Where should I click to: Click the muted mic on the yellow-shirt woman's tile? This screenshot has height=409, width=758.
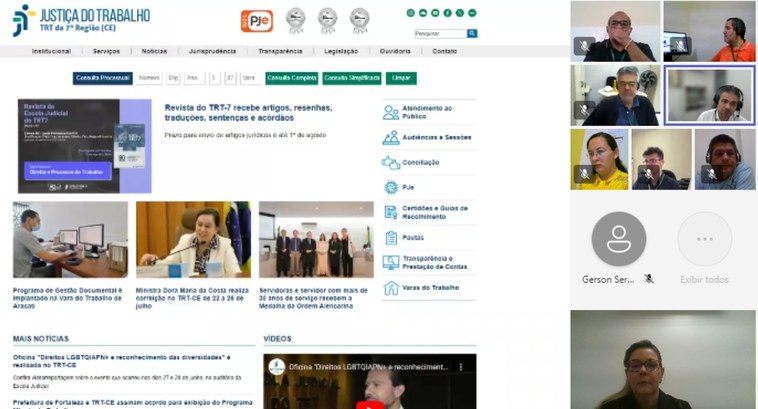point(584,174)
